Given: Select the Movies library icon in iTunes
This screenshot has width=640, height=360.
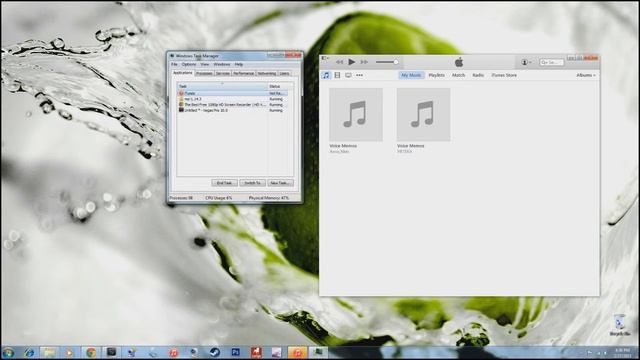Looking at the screenshot, I should [337, 75].
